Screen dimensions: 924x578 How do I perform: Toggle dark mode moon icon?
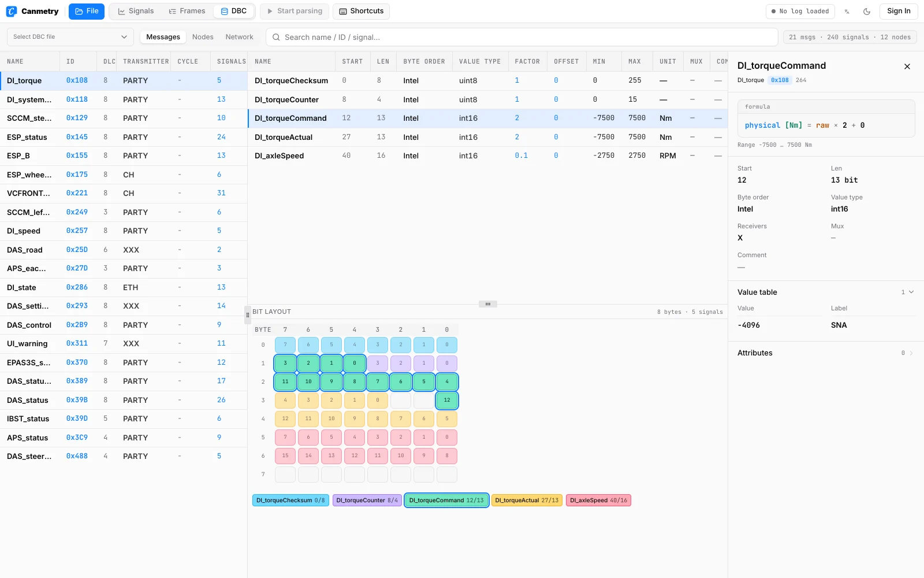coord(867,12)
